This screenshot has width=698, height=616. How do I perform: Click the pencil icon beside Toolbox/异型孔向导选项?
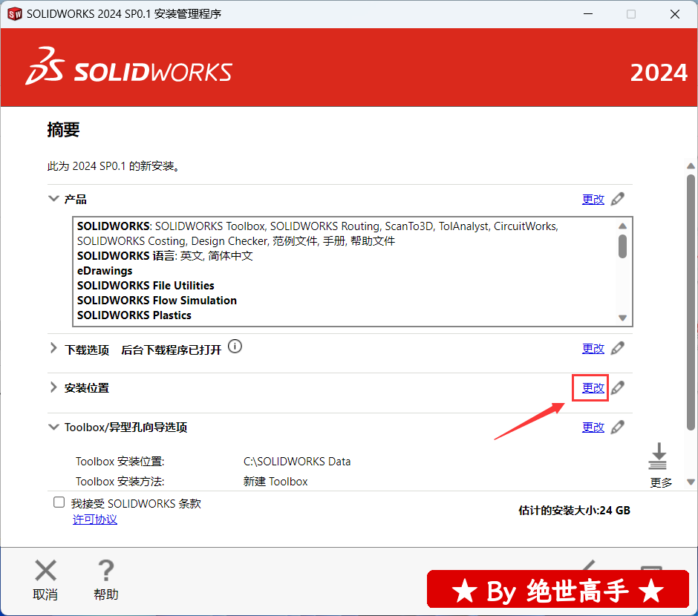click(617, 427)
